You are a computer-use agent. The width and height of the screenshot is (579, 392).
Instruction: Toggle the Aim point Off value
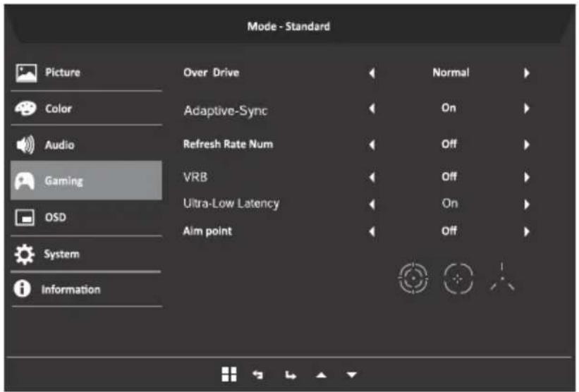(x=449, y=231)
